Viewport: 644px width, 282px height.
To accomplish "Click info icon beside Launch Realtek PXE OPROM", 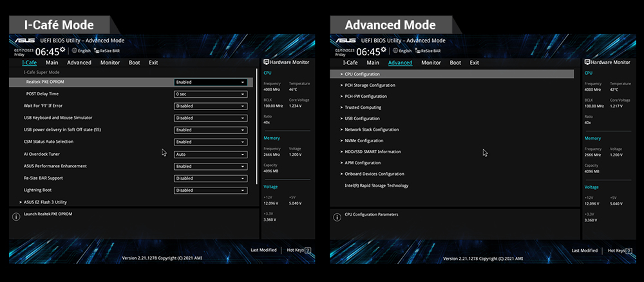I will tap(16, 217).
